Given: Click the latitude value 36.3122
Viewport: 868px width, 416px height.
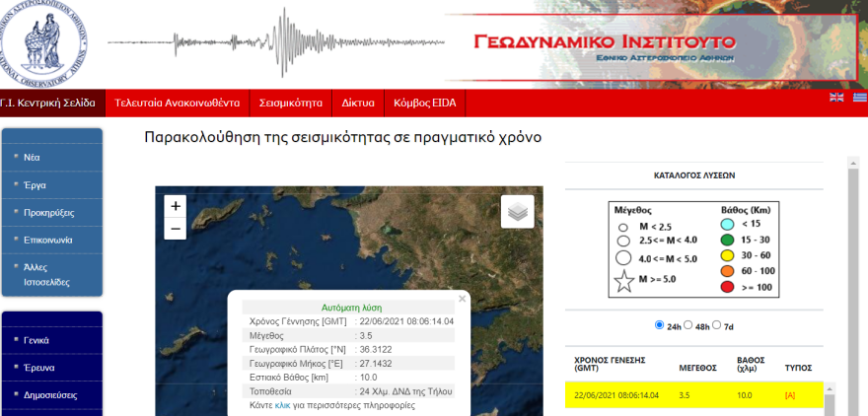Looking at the screenshot, I should [375, 350].
